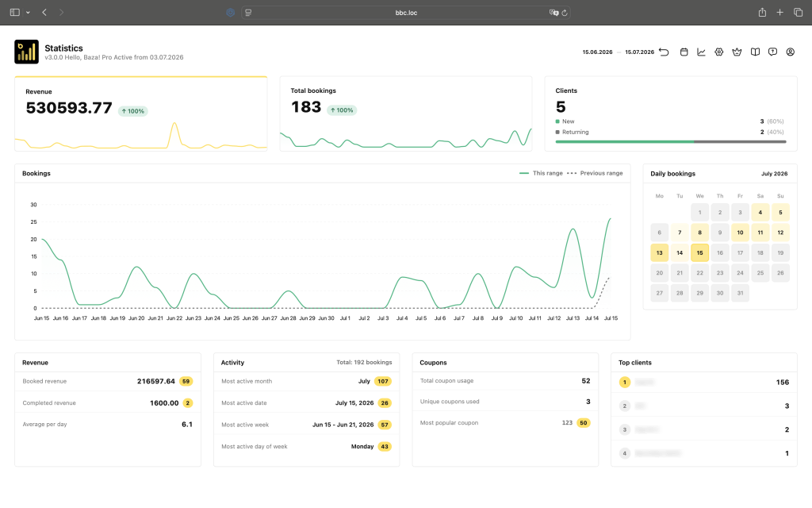Image resolution: width=812 pixels, height=508 pixels.
Task: Show the tab overview icon
Action: coord(798,13)
